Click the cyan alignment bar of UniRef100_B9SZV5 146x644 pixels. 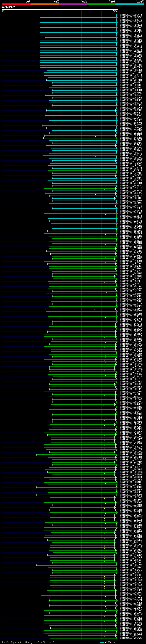coord(81,37)
